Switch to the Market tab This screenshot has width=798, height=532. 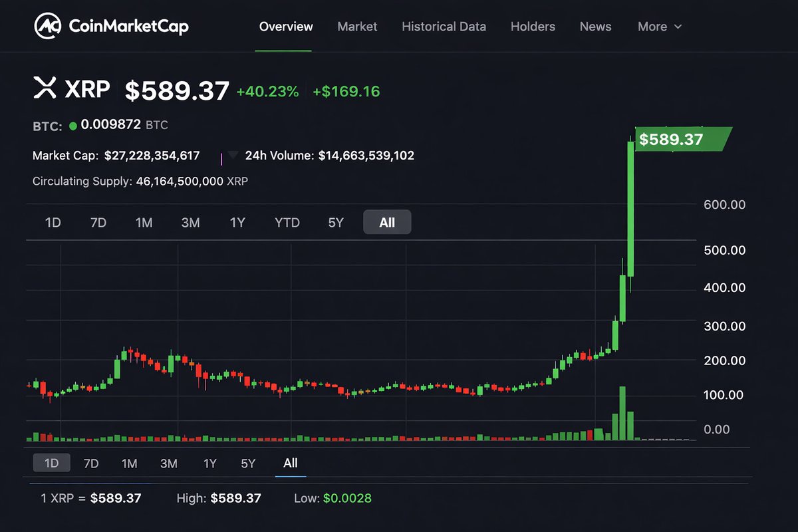pos(357,27)
